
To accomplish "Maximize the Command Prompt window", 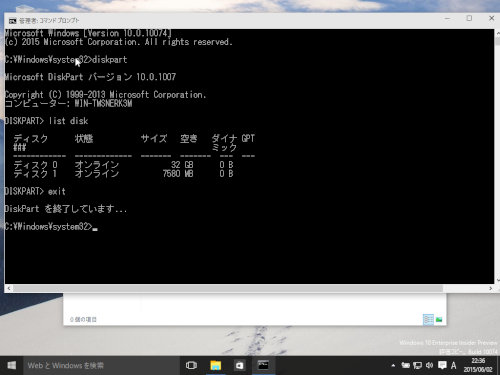I will point(469,18).
